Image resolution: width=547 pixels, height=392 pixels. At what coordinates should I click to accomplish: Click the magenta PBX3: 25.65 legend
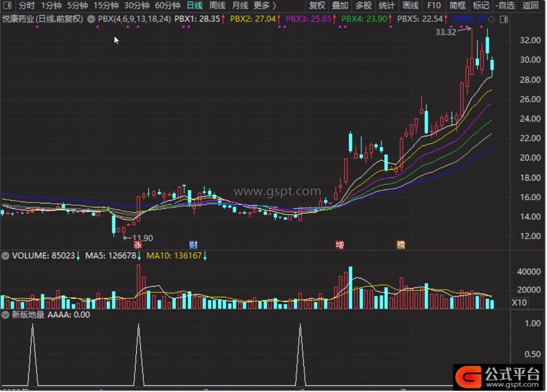[x=308, y=19]
